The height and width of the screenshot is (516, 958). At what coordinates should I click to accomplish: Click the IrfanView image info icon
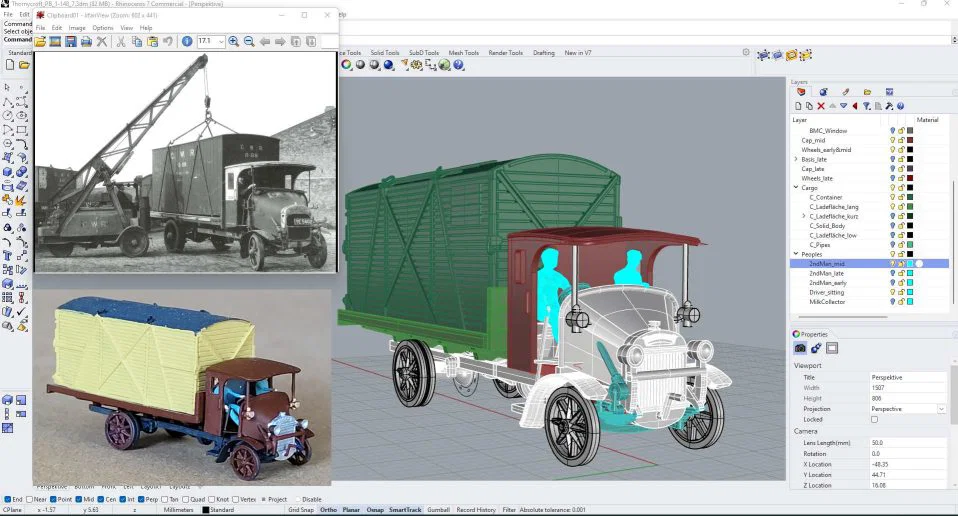(x=186, y=41)
